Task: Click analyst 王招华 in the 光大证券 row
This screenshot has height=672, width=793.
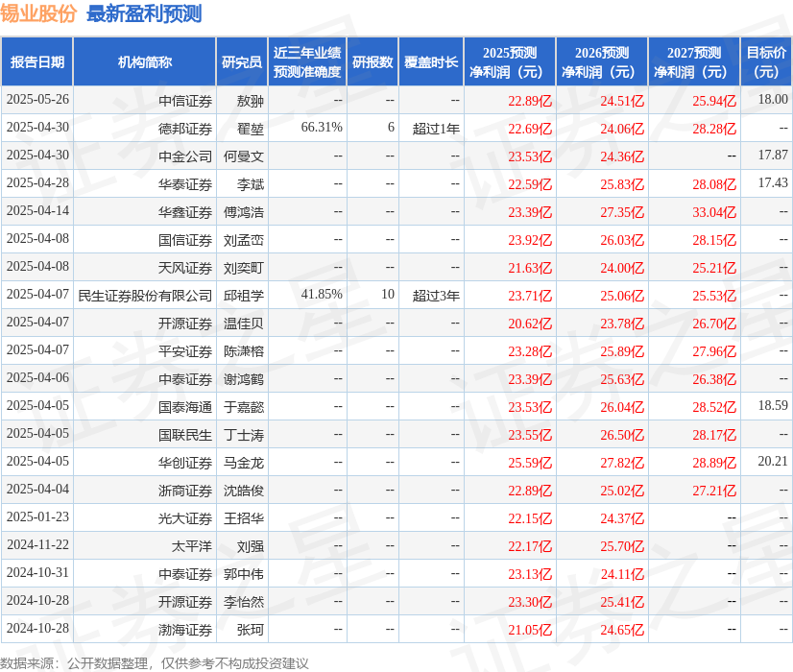Action: pos(243,517)
